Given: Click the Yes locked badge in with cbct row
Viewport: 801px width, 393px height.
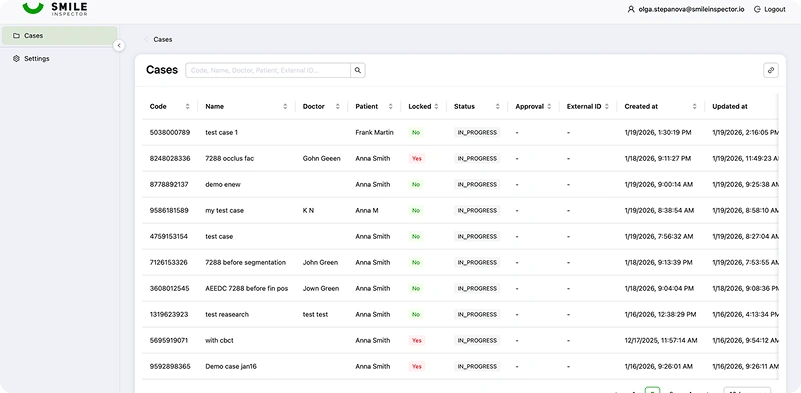Looking at the screenshot, I should pyautogui.click(x=417, y=340).
